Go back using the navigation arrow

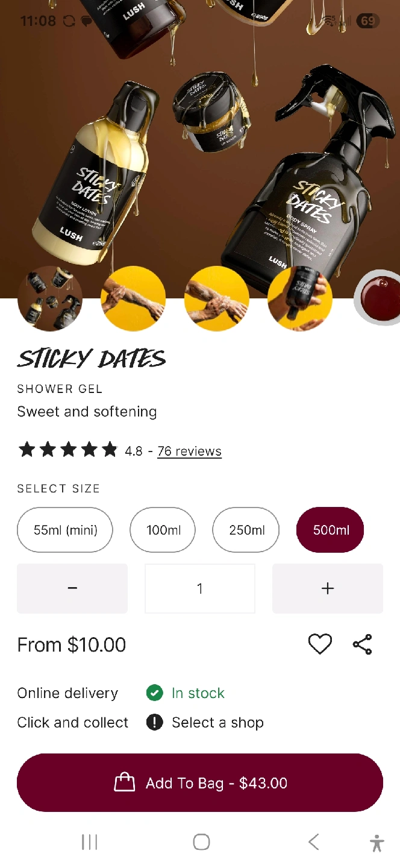pos(313,842)
